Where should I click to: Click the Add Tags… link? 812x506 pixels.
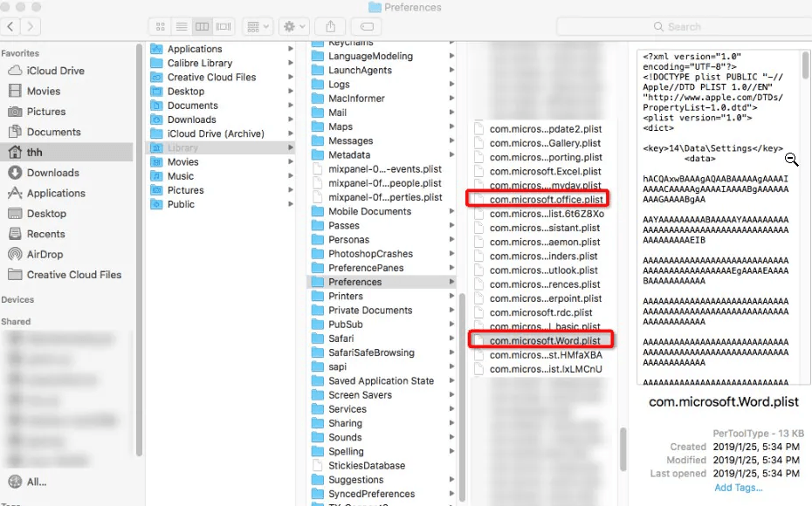pos(738,488)
